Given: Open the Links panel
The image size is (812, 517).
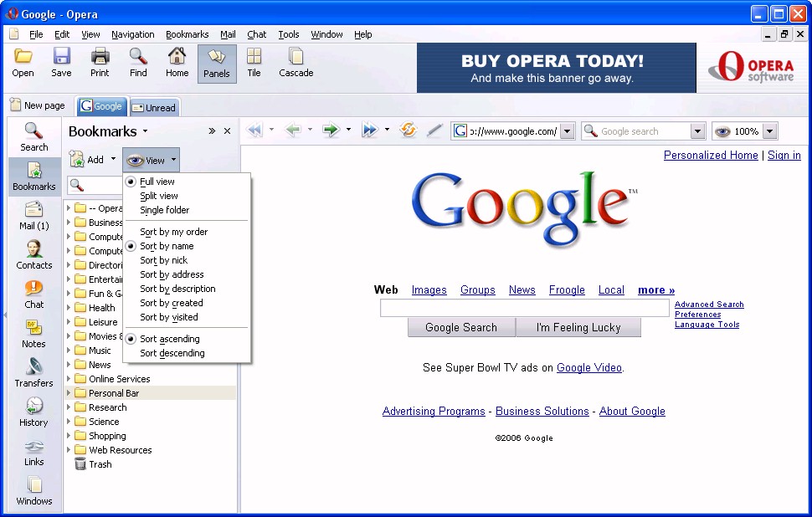Looking at the screenshot, I should tap(34, 452).
